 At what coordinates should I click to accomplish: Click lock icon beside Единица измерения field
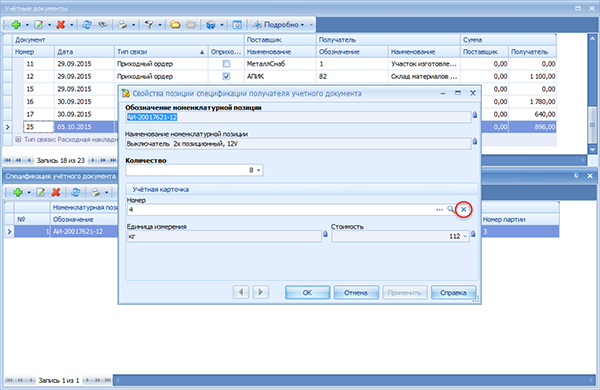(325, 234)
